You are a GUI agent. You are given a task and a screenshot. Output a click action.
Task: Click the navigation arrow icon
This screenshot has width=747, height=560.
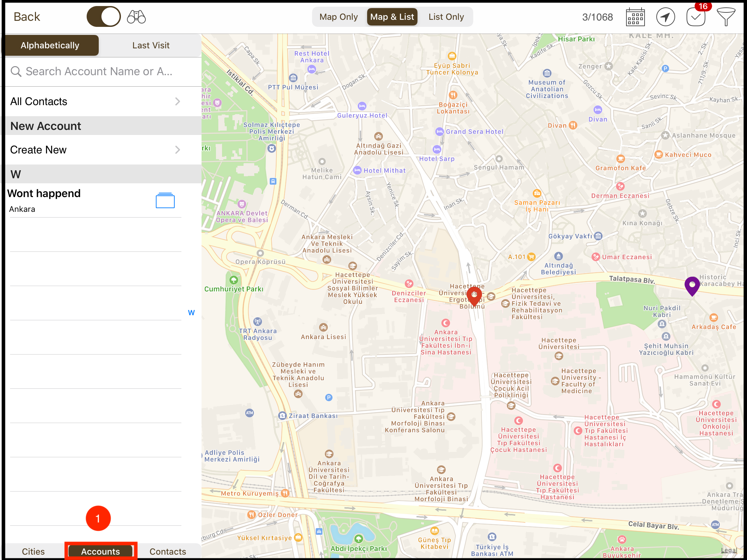coord(666,16)
